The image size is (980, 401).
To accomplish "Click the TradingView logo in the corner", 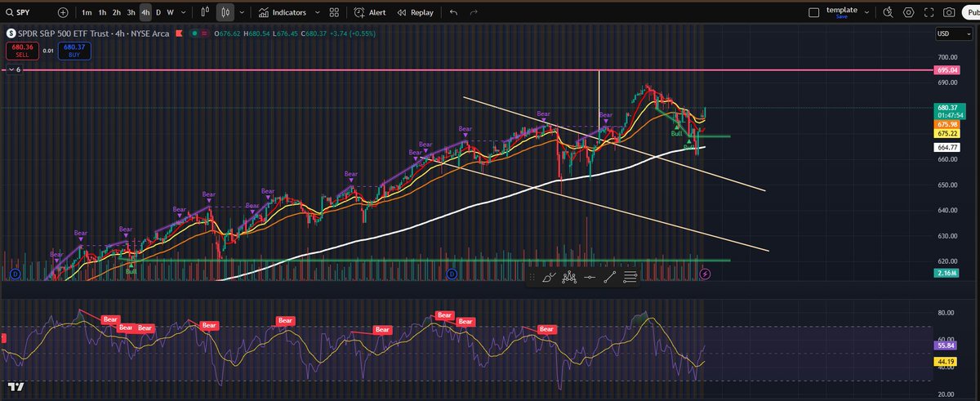I will [x=15, y=386].
